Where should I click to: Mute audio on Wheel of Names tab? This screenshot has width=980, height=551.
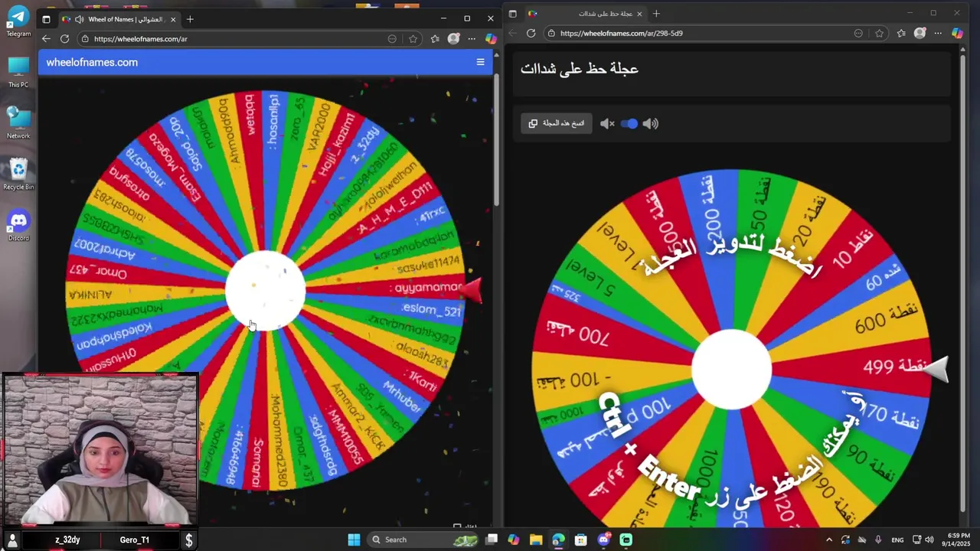click(79, 19)
